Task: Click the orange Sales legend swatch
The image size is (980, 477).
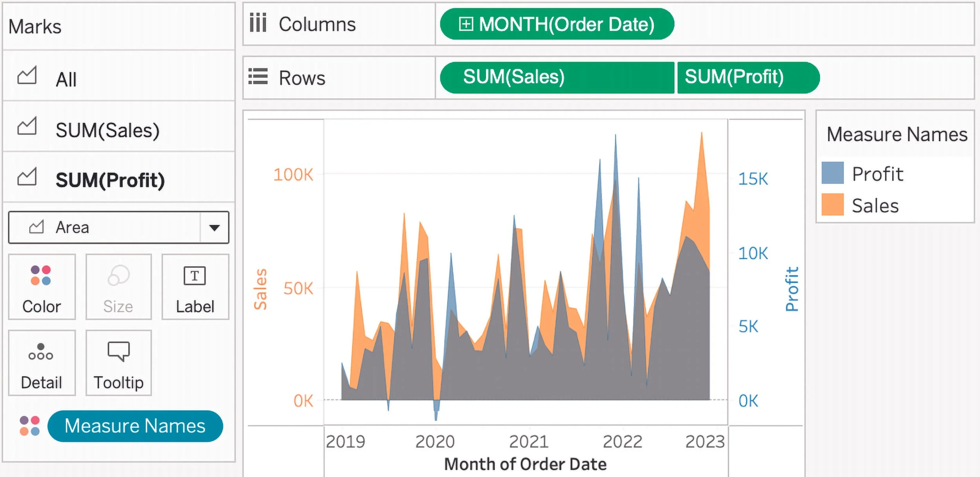Action: 832,204
